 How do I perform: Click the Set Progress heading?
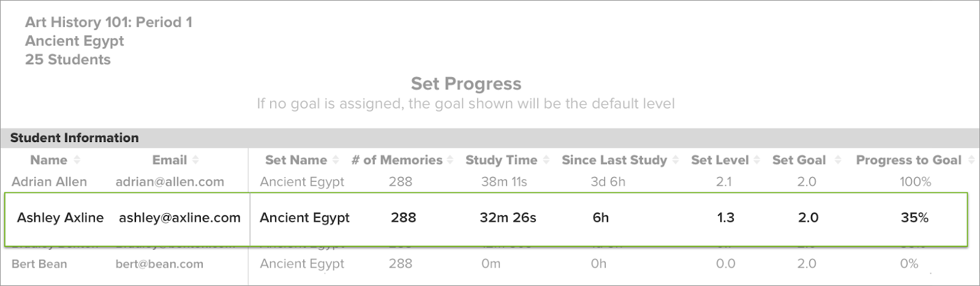pos(466,83)
